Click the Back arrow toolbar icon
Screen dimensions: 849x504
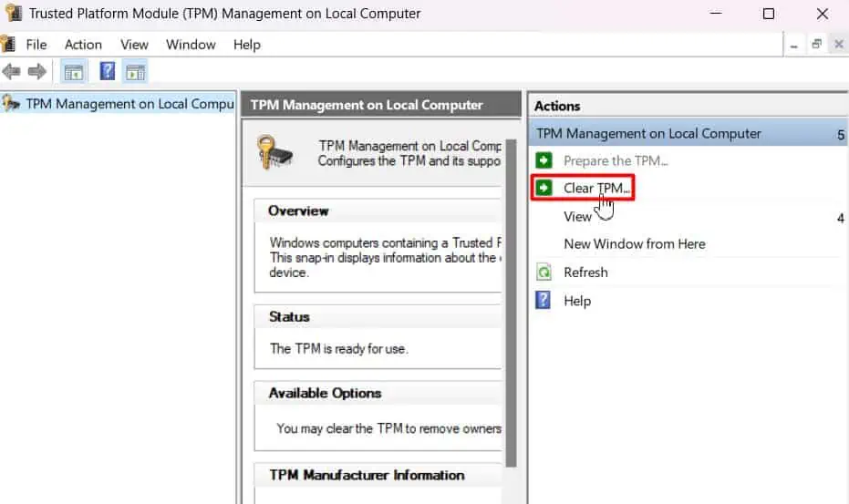[11, 71]
